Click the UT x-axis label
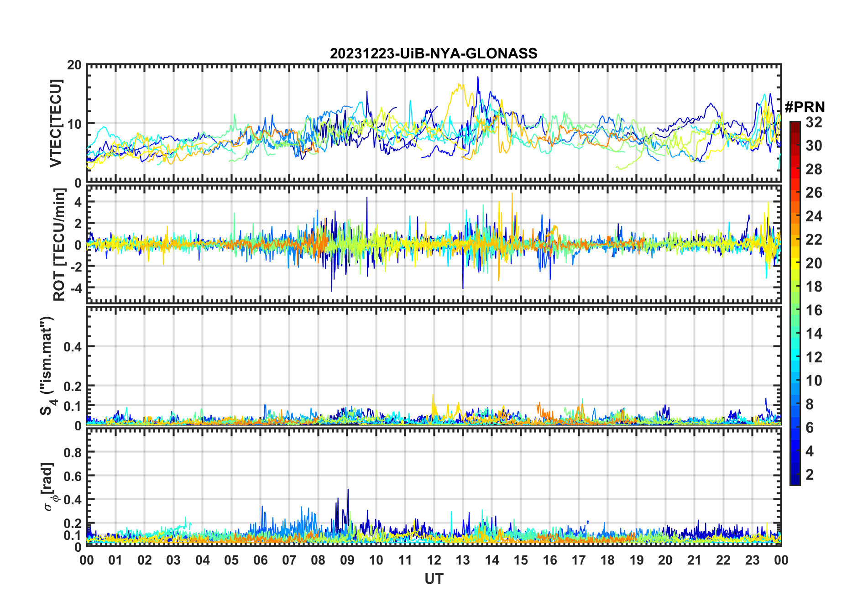The height and width of the screenshot is (607, 868). pos(434,579)
